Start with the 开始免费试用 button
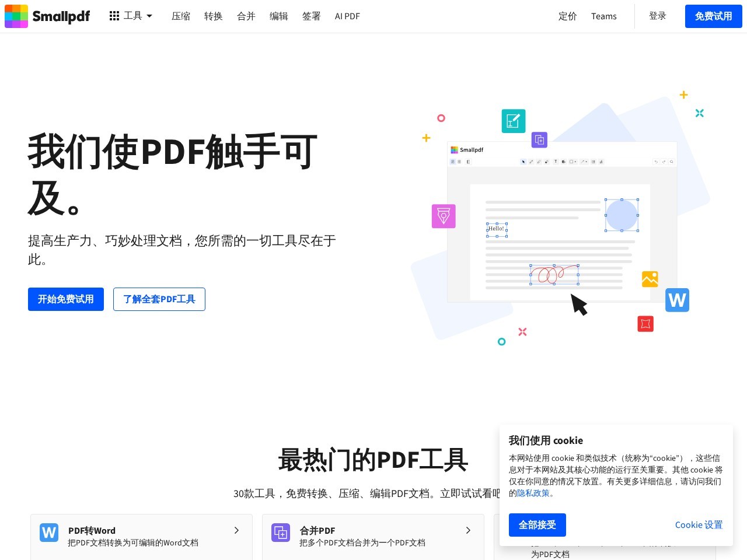This screenshot has height=560, width=747. click(66, 299)
